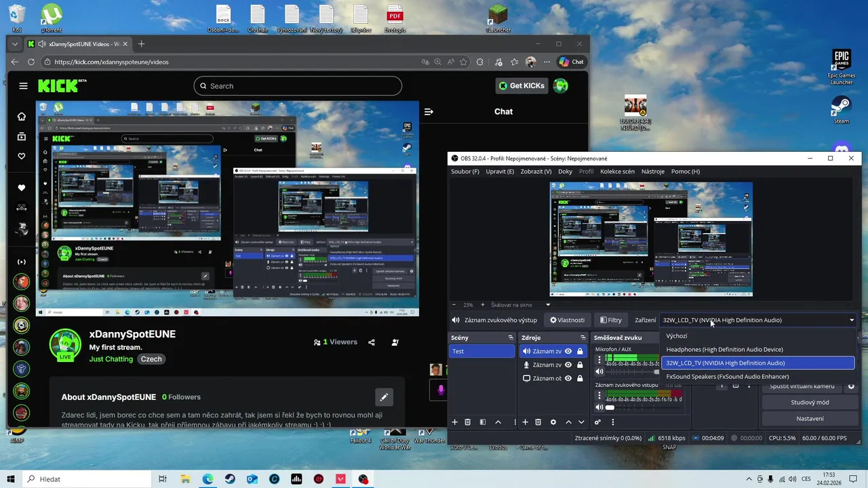Choose 32W_LCD_TV (NVIDIA High Definition Audio) list option
The height and width of the screenshot is (488, 868).
tap(757, 363)
